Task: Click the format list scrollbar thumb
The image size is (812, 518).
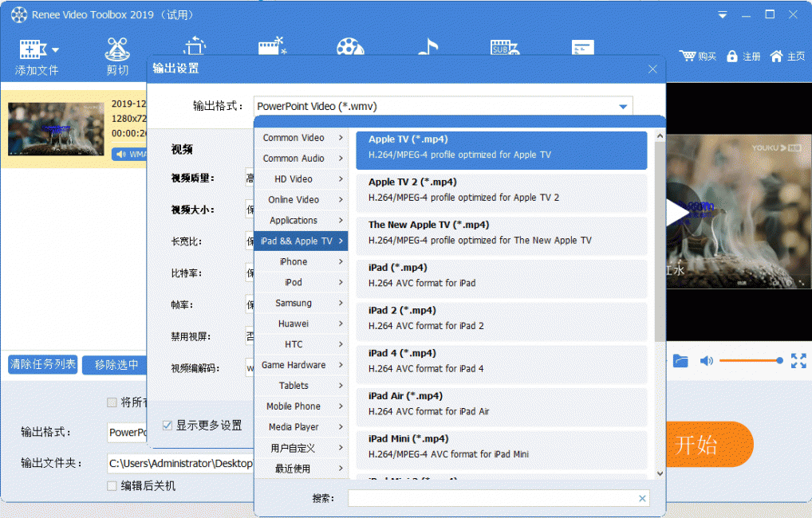Action: [x=660, y=242]
